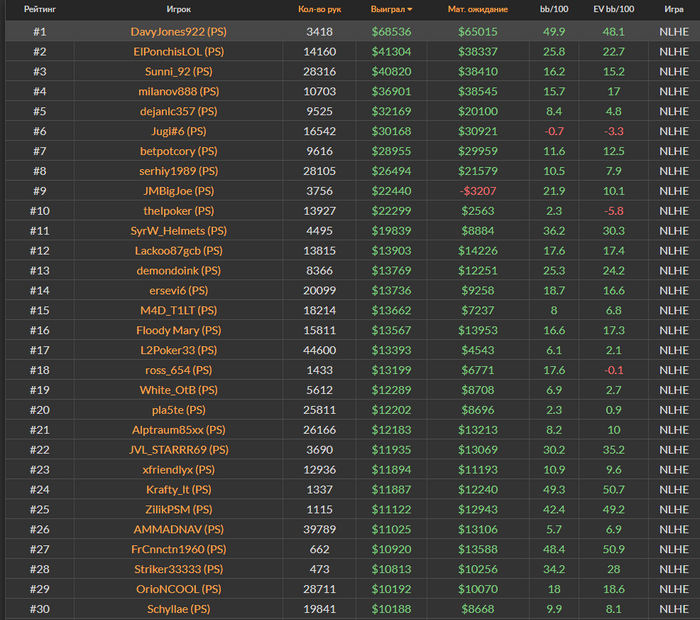
Task: Click the Игрок column header
Action: [x=179, y=9]
